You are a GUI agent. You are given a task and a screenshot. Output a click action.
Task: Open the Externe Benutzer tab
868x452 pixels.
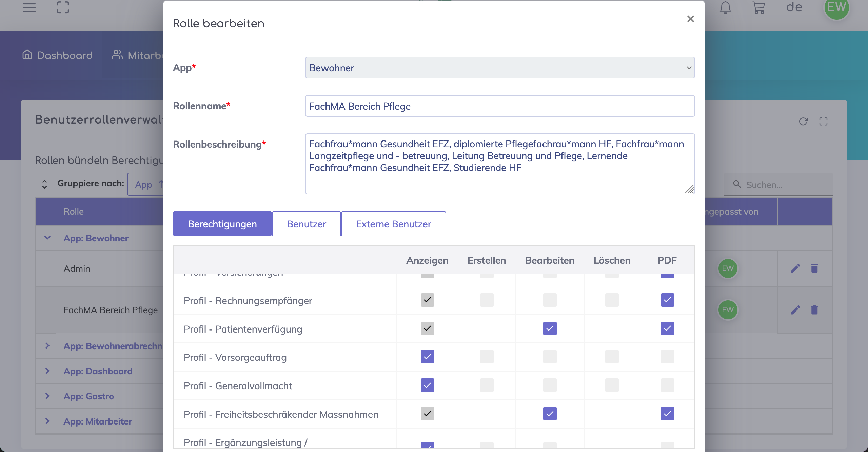pyautogui.click(x=393, y=224)
